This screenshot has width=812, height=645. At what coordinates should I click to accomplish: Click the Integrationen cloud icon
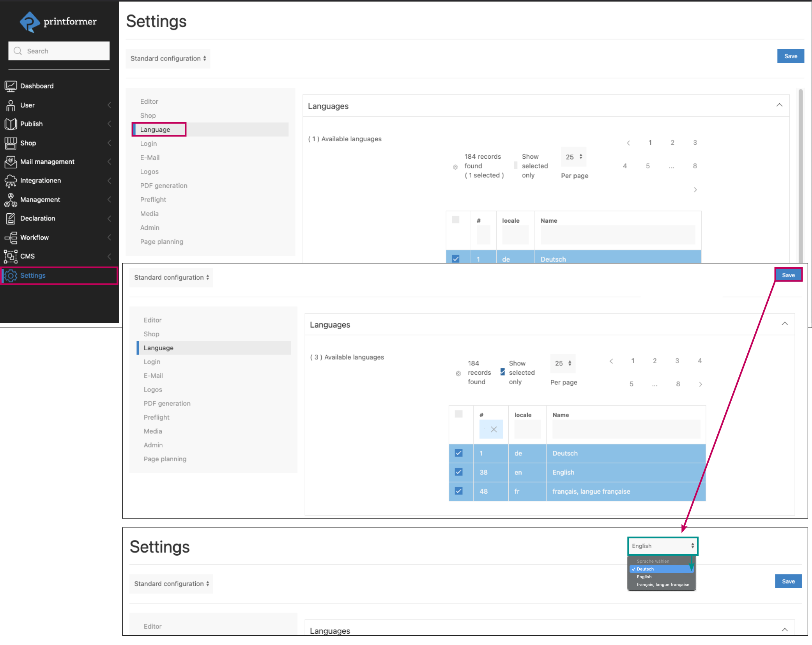click(x=11, y=181)
